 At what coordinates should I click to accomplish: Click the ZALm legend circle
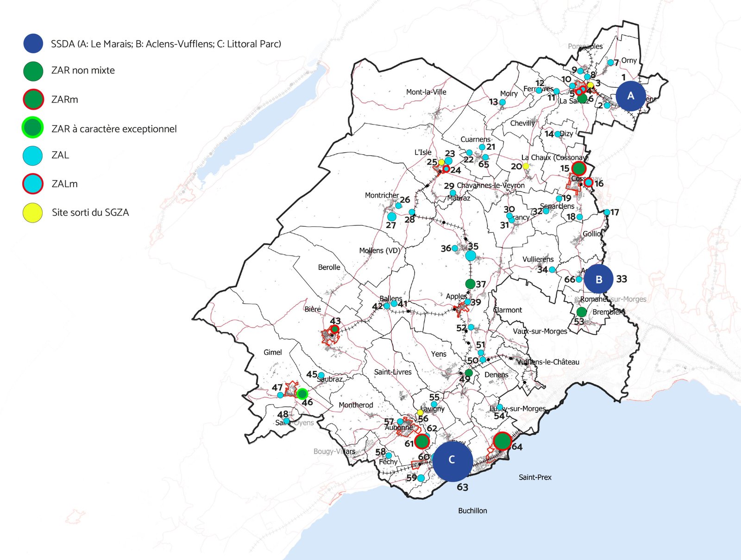33,184
